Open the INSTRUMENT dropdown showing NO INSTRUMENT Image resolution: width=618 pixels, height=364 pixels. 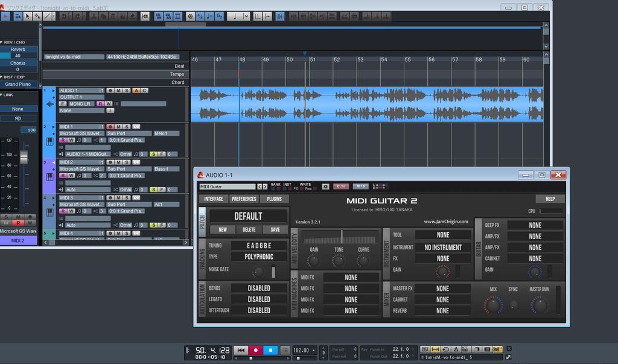(443, 247)
